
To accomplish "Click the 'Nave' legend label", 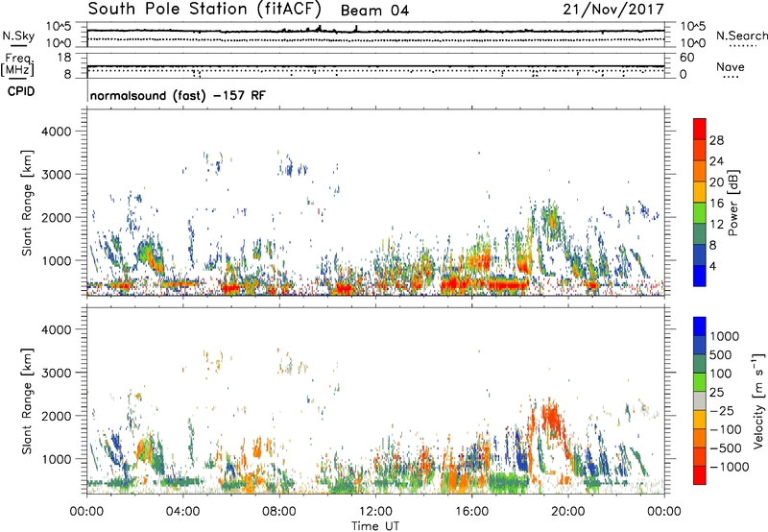I will pos(731,67).
